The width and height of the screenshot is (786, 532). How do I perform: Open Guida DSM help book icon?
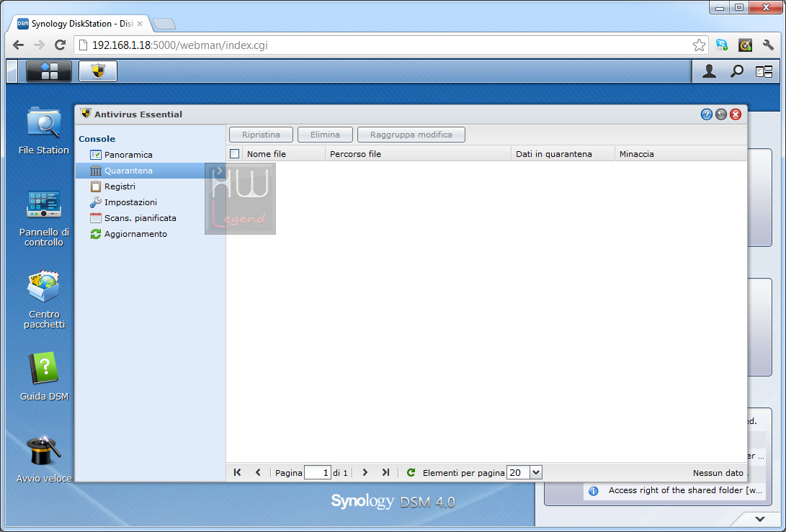pos(44,377)
